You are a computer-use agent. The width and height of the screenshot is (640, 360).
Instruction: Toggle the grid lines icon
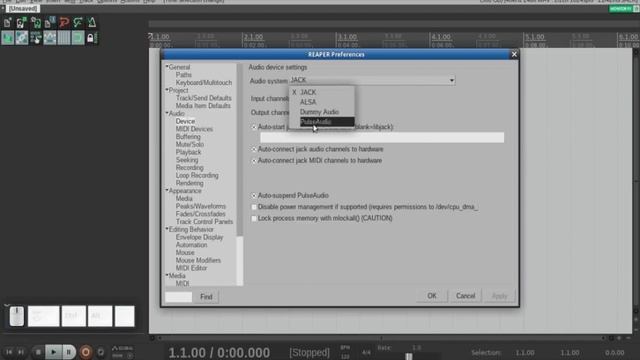pos(64,38)
